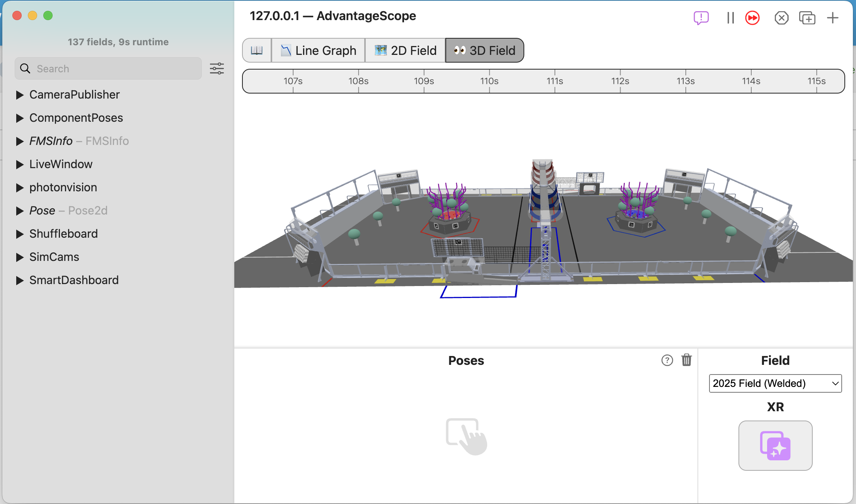Image resolution: width=856 pixels, height=504 pixels.
Task: Launch the XR start button
Action: click(x=775, y=445)
